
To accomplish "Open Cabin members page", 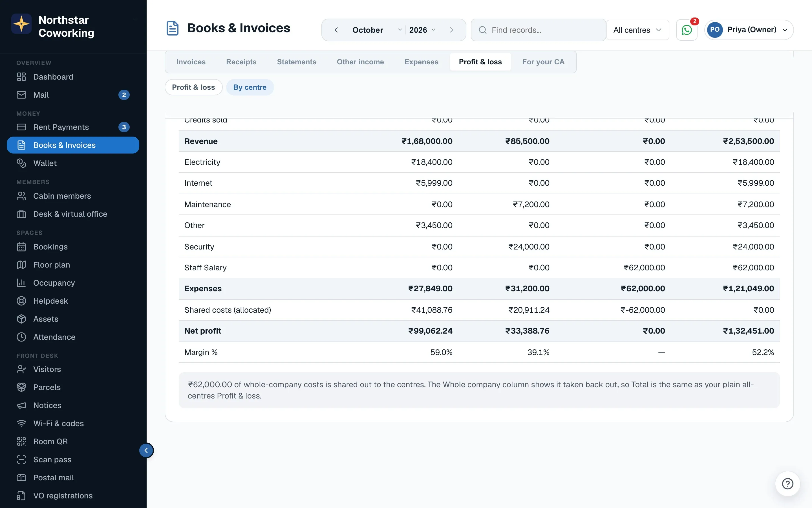I will [73, 196].
